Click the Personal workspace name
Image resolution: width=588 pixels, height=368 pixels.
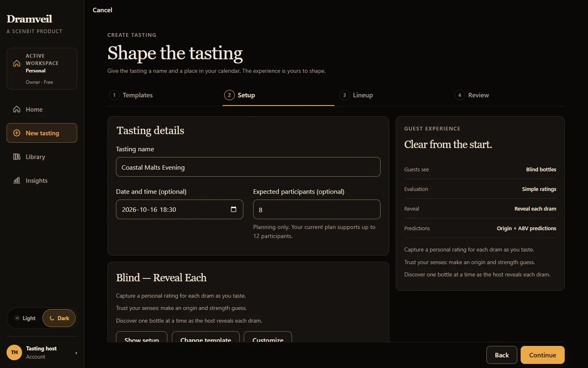(x=36, y=71)
